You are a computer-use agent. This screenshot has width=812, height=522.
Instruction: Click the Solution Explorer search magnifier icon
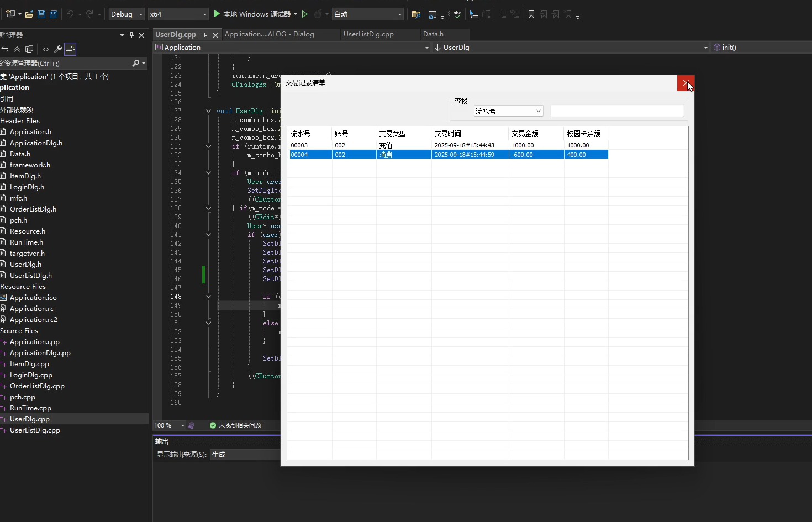(x=136, y=63)
